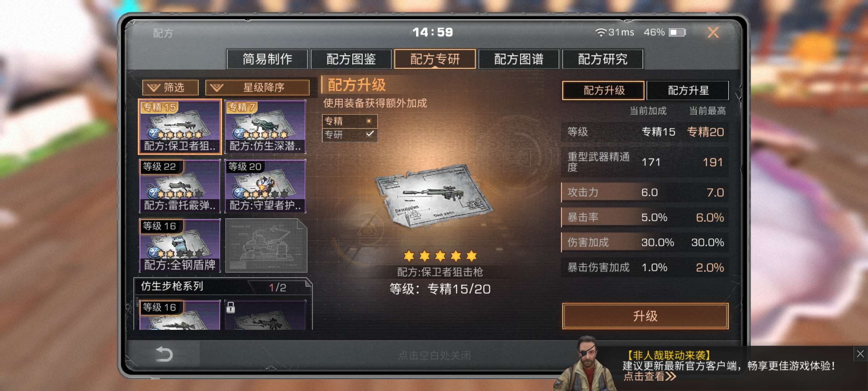Expand the 仿生步枪系列 group header
Viewport: 868px width, 391px height.
[222, 287]
